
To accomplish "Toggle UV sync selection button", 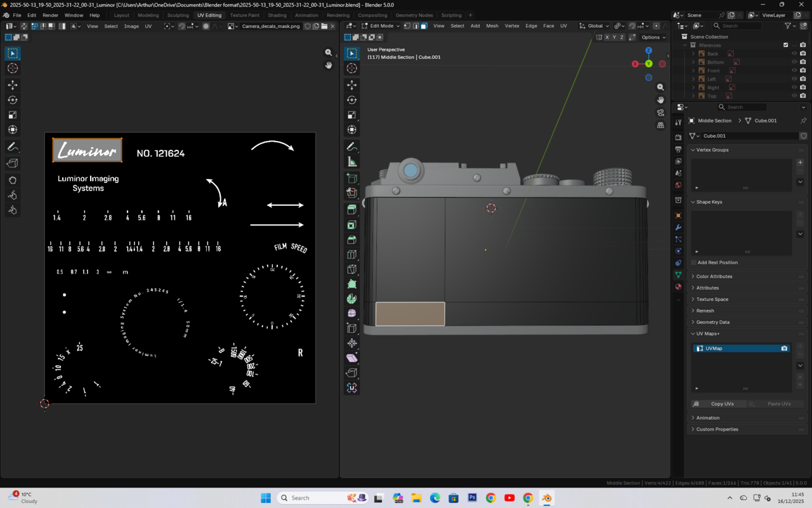I will point(23,26).
